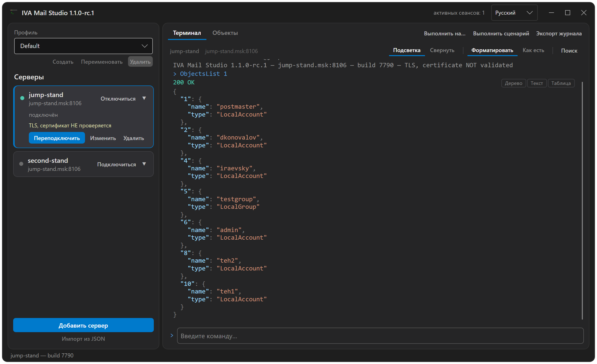597x364 pixels.
Task: Toggle the Подсветка highlighting option
Action: [x=407, y=50]
